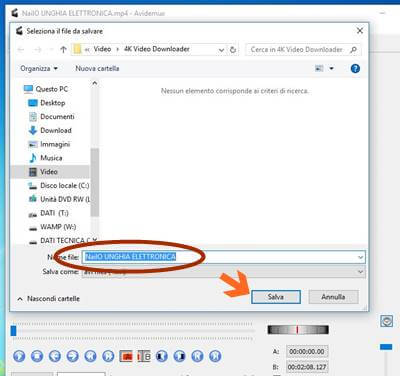
Task: Close the Seleziona il file da salvare dialog
Action: pos(360,31)
